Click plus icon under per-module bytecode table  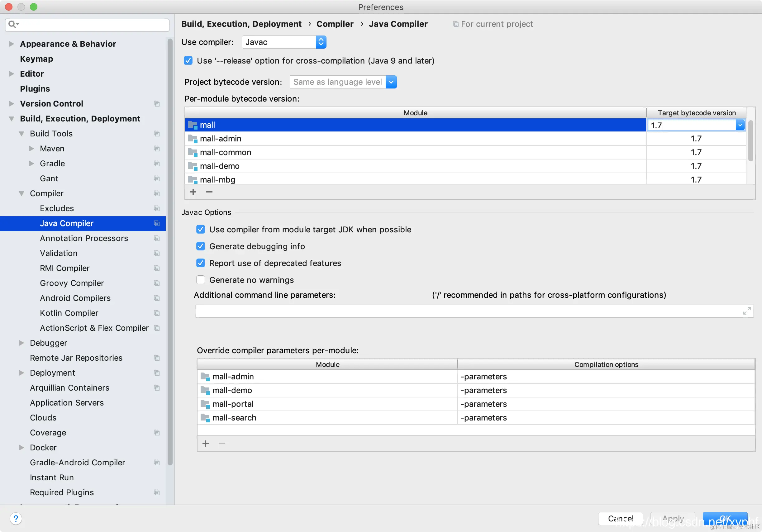click(x=193, y=192)
